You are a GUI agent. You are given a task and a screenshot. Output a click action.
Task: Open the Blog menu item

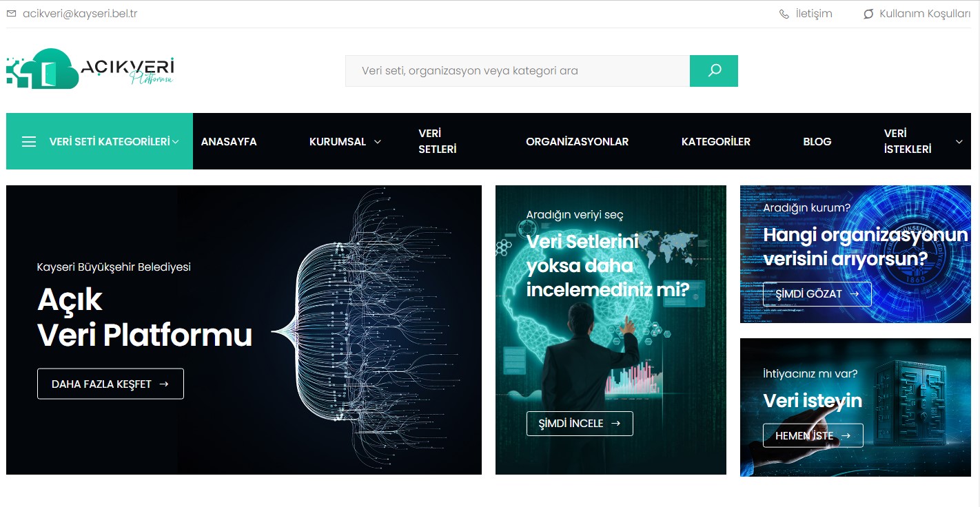coord(817,141)
